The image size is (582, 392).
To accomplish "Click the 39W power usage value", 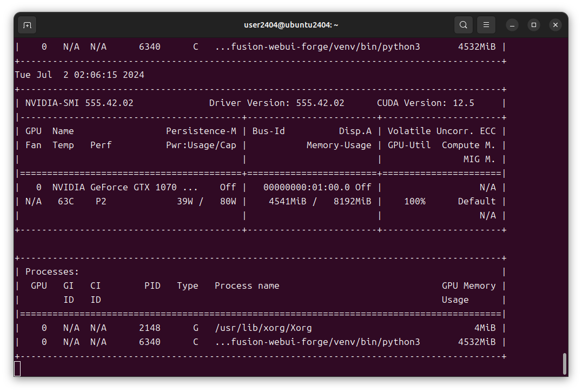I will (x=185, y=201).
